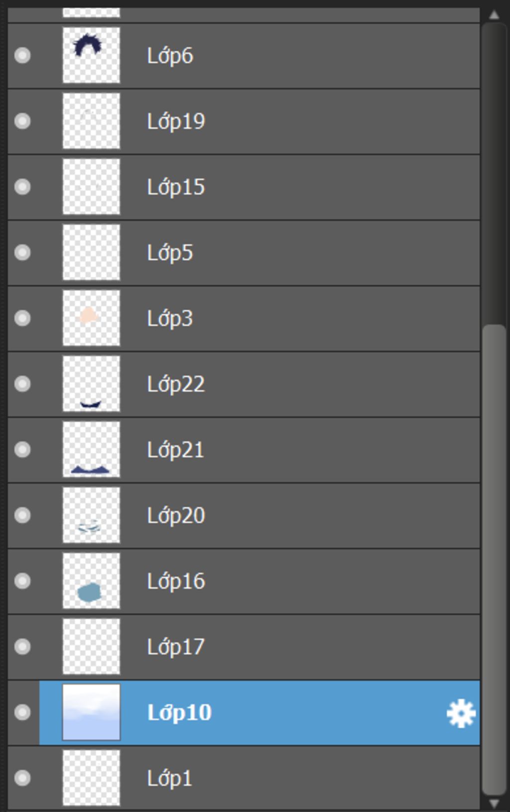This screenshot has width=510, height=812.
Task: Click the Lớp16 blue blob thumbnail
Action: [x=91, y=581]
